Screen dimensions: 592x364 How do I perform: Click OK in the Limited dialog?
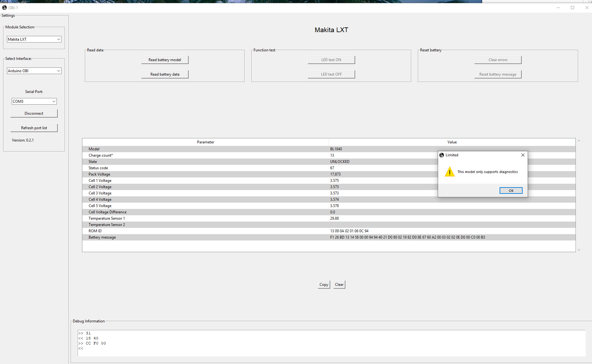(511, 191)
